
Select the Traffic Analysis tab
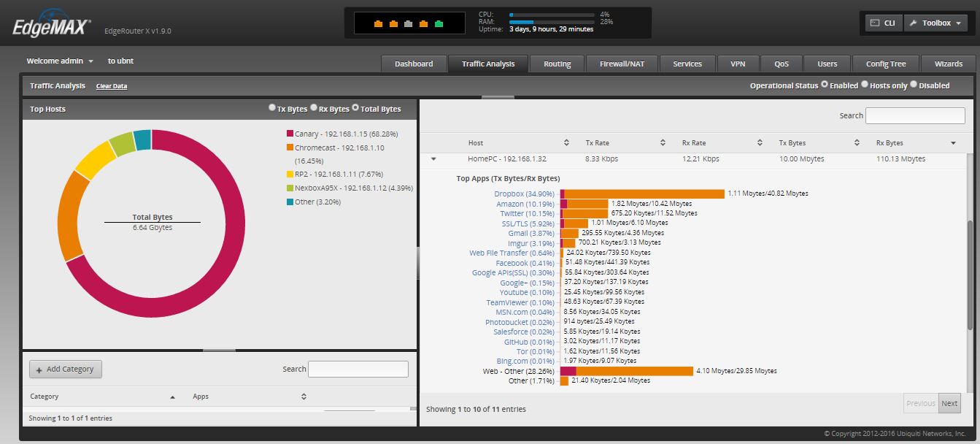(x=488, y=64)
